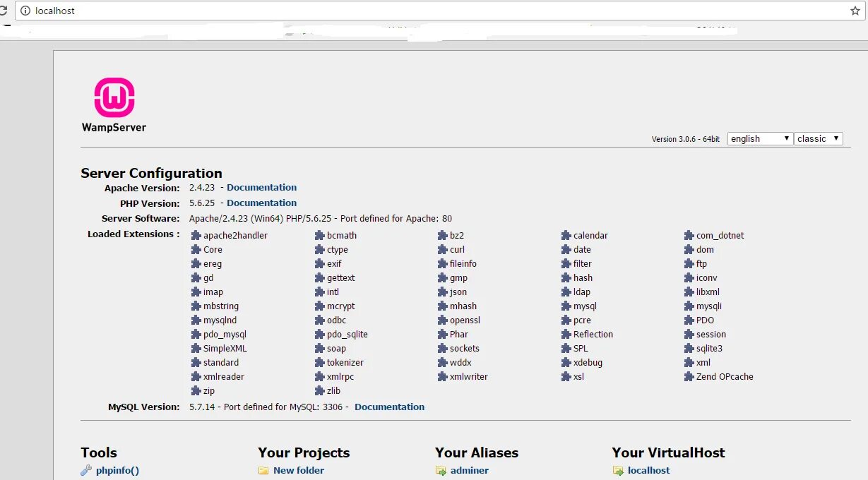Click the libxml extension name
Image resolution: width=868 pixels, height=480 pixels.
point(708,292)
